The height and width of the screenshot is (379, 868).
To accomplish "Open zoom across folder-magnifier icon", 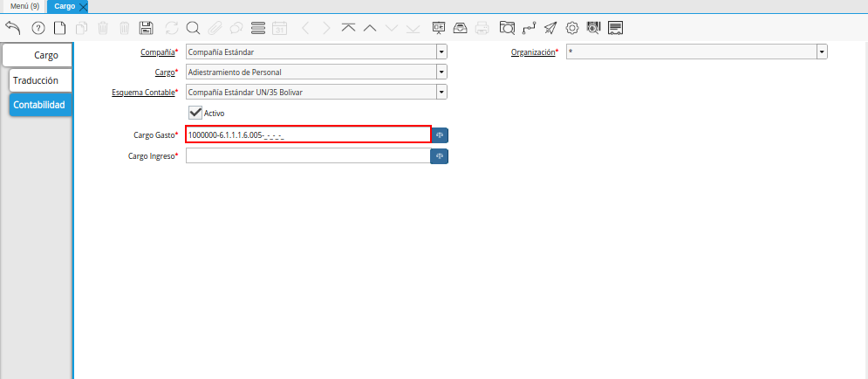I will [x=507, y=28].
